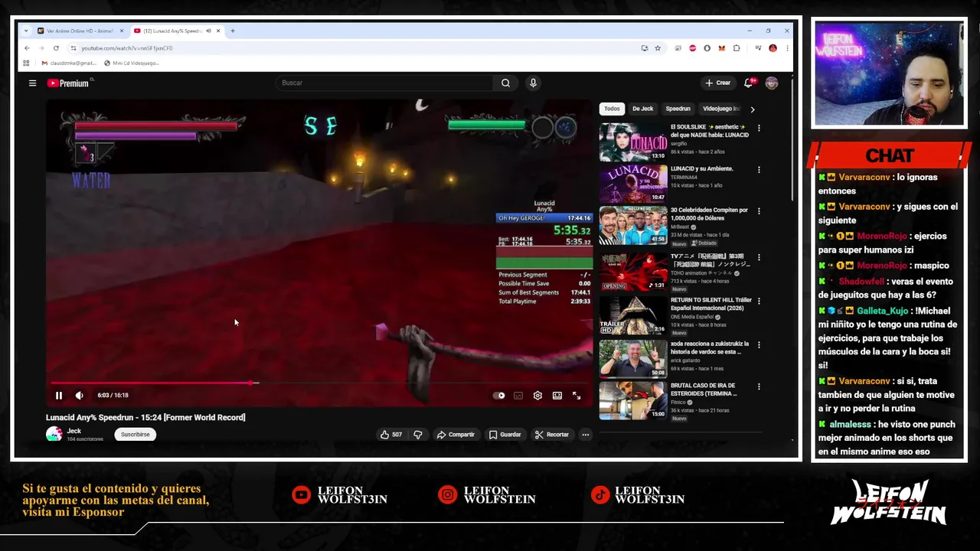This screenshot has height=551, width=980.
Task: Select the De Jeck filter chip
Action: point(642,109)
